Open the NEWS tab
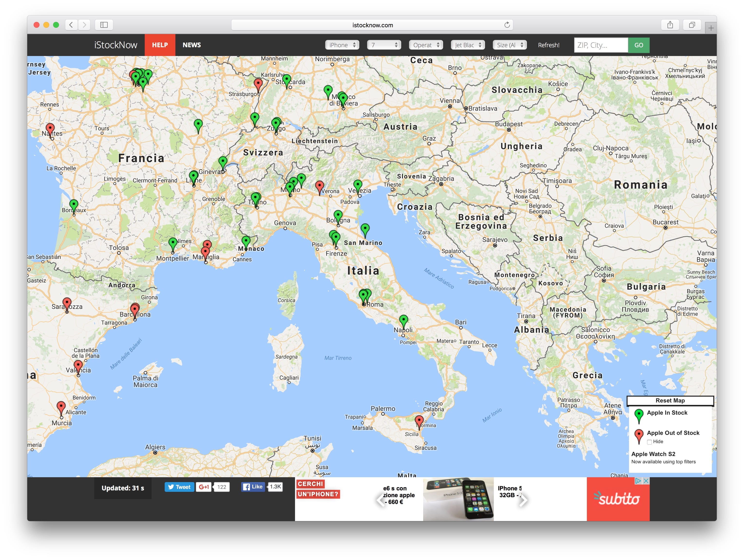Image resolution: width=744 pixels, height=560 pixels. point(191,45)
